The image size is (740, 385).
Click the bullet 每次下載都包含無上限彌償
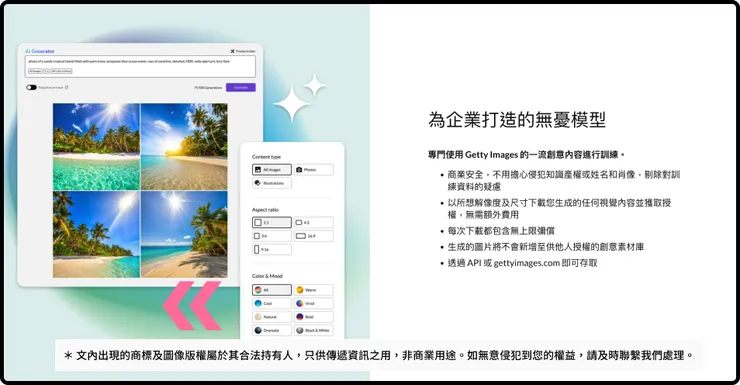coord(501,231)
